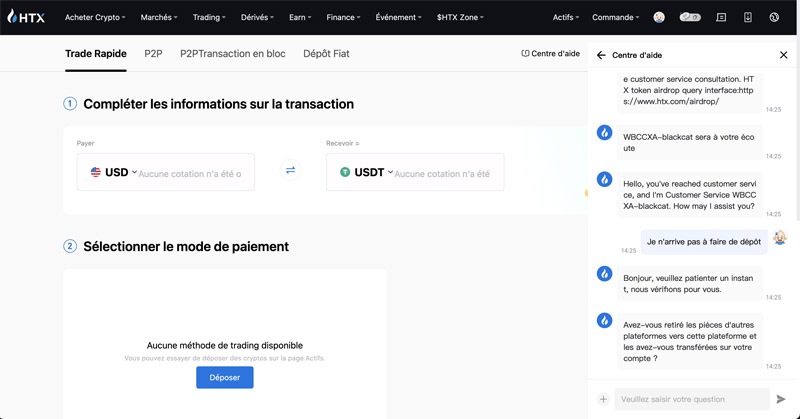Click the 'Je n'arrive pas à faire de dépôt' message
The image size is (800, 419).
[704, 242]
